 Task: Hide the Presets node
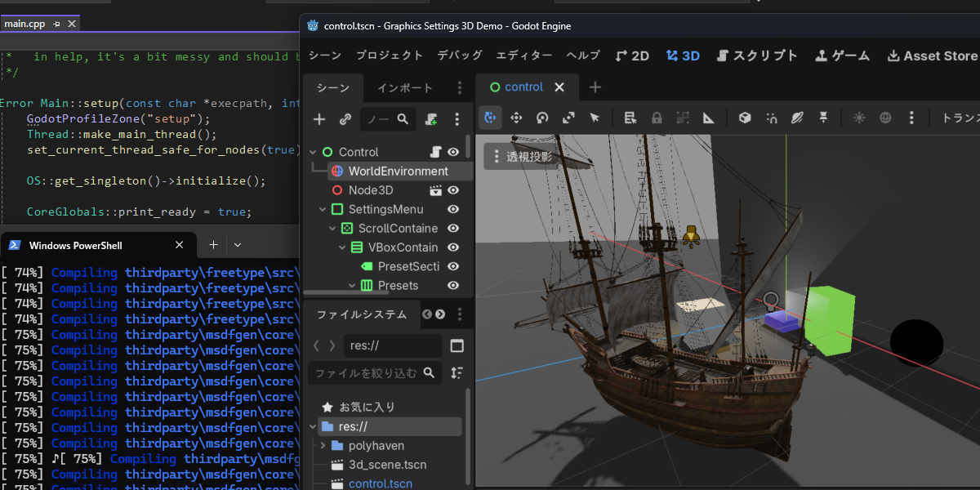[453, 286]
